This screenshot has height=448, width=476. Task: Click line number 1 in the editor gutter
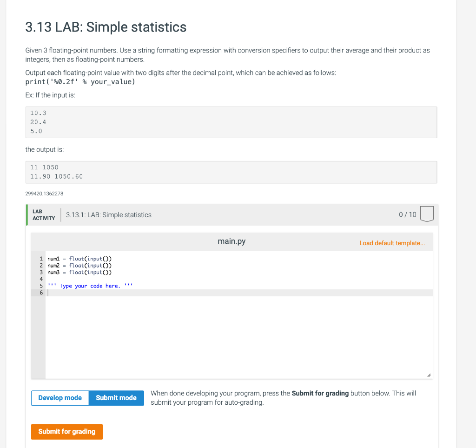[x=41, y=259]
